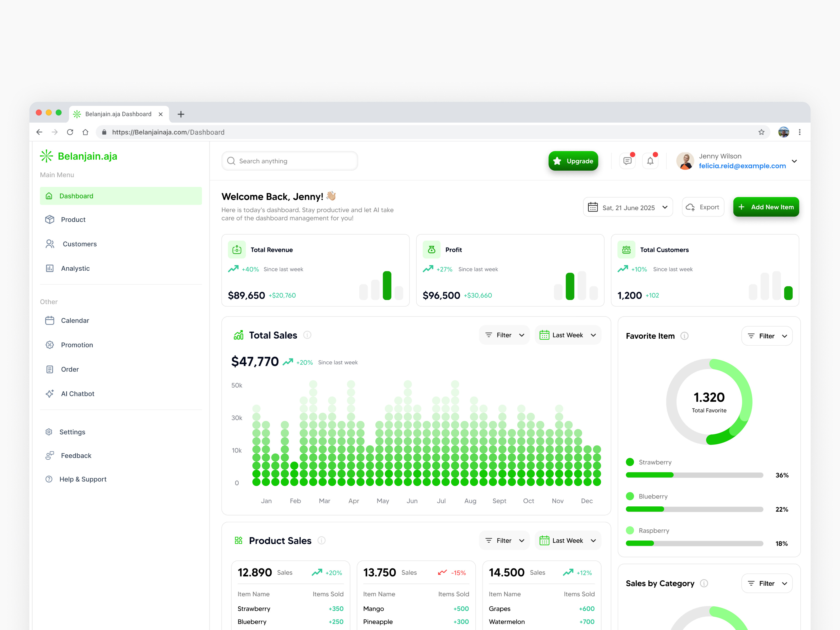Click info icon beside Total Sales
The height and width of the screenshot is (630, 840).
[307, 335]
